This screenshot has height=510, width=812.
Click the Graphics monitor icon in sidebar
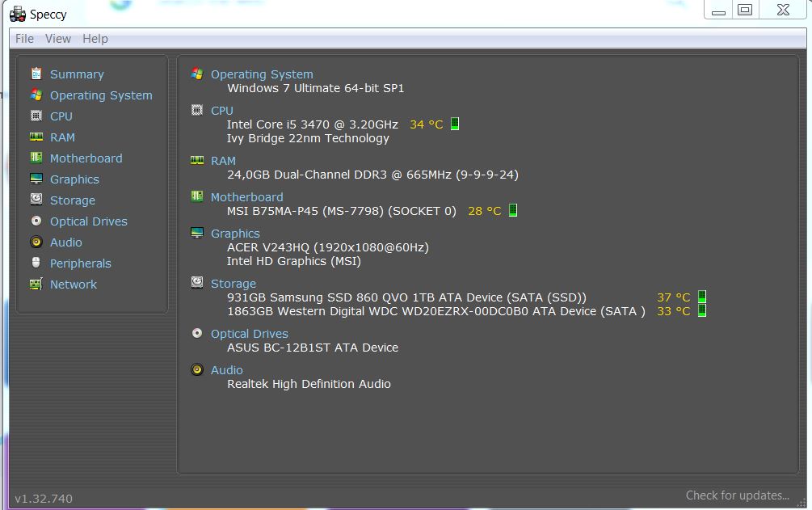click(36, 179)
